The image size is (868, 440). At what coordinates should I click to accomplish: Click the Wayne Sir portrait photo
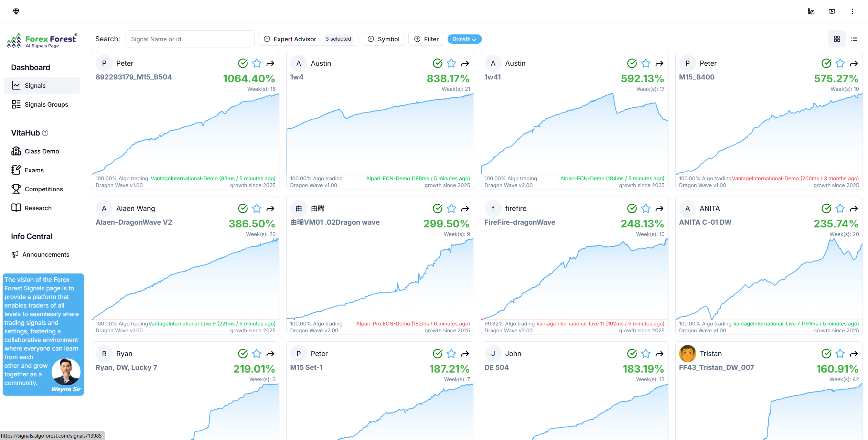[66, 372]
